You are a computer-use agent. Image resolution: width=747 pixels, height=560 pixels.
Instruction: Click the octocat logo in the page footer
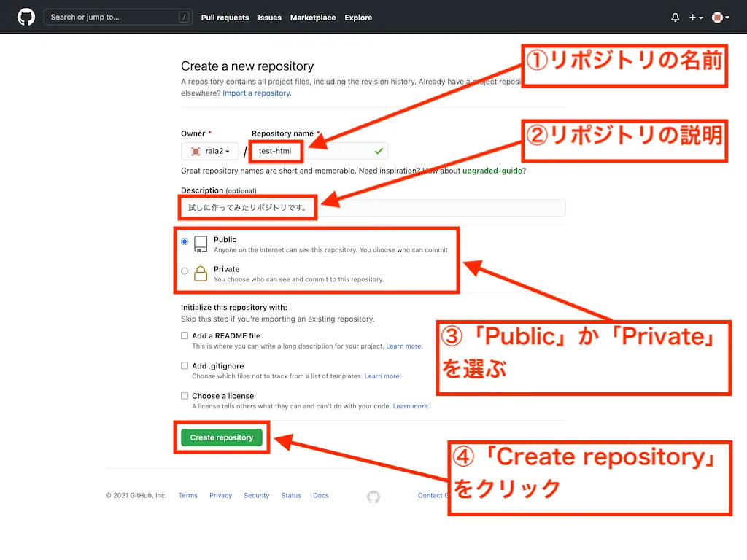coord(373,496)
